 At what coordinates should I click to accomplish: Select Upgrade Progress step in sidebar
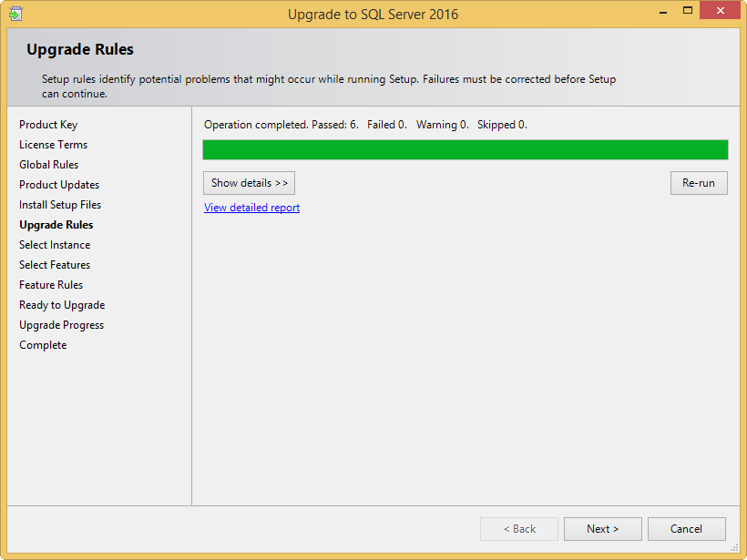(x=61, y=325)
